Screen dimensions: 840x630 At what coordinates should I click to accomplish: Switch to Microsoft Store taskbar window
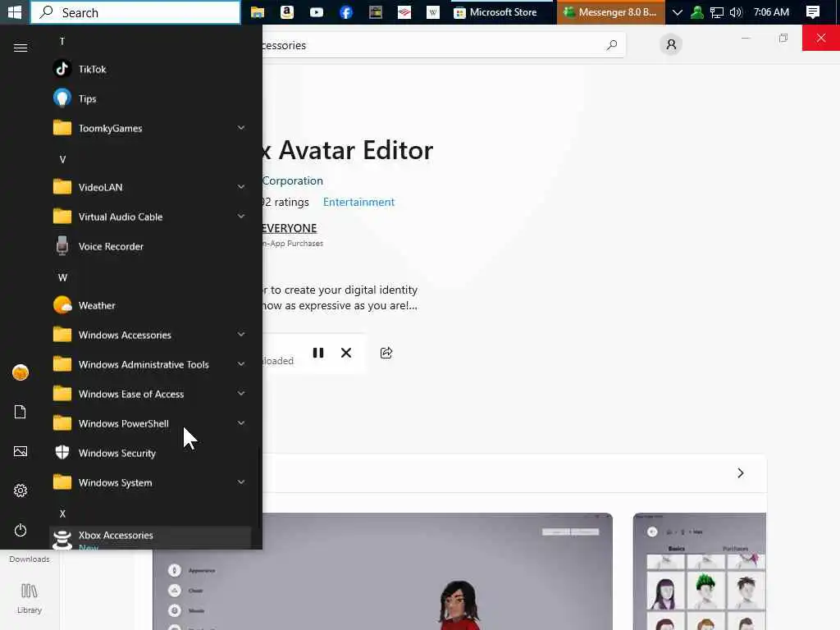point(501,11)
